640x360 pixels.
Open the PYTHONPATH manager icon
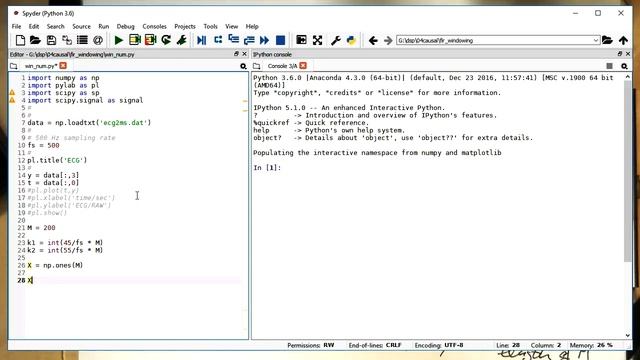click(x=351, y=40)
